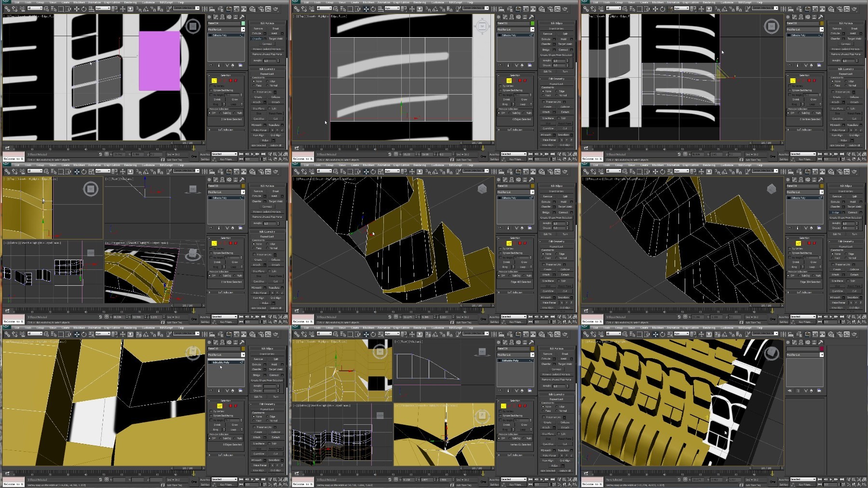Open the Utilities hammer tab in top-left screenshot
This screenshot has width=868, height=488.
tap(242, 17)
